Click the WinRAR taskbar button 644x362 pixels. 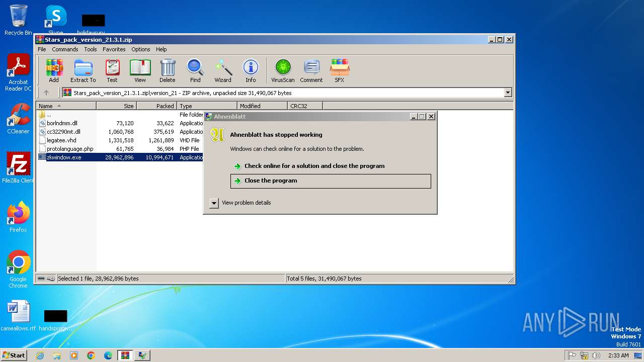125,355
